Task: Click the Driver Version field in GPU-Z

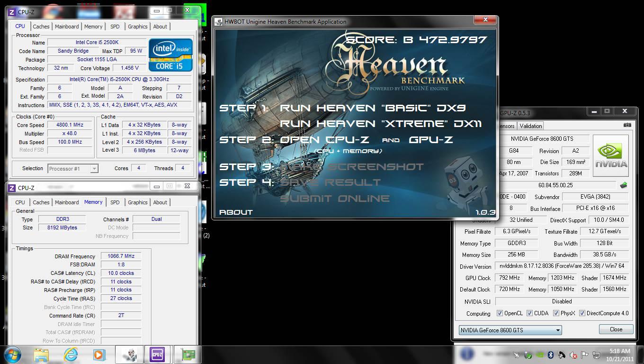Action: coord(562,266)
